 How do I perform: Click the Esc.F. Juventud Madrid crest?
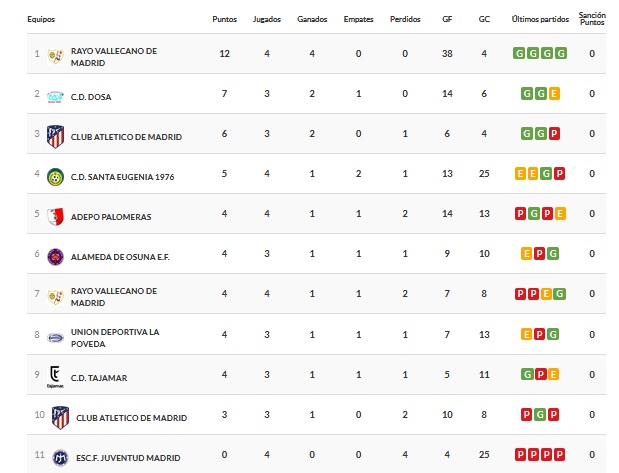click(55, 456)
